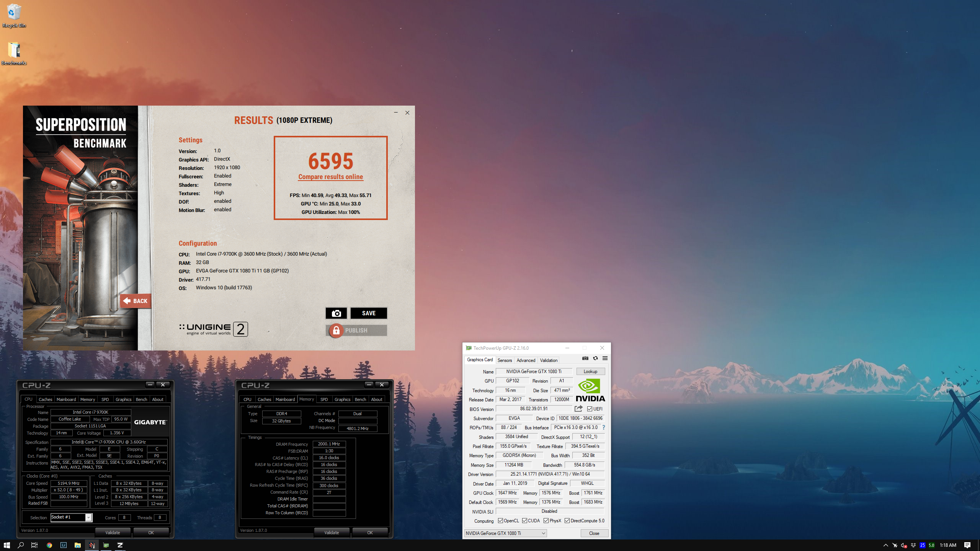This screenshot has height=551, width=980.
Task: Switch to GPU-Z taskbar icon
Action: pos(106,545)
